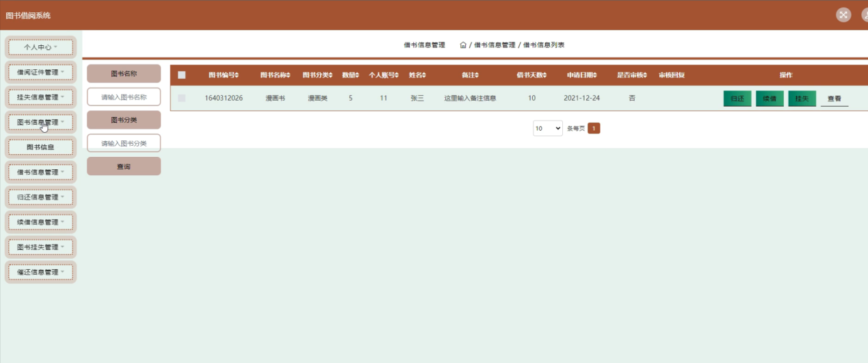
Task: Click 借书信息列表 breadcrumb text
Action: [544, 45]
